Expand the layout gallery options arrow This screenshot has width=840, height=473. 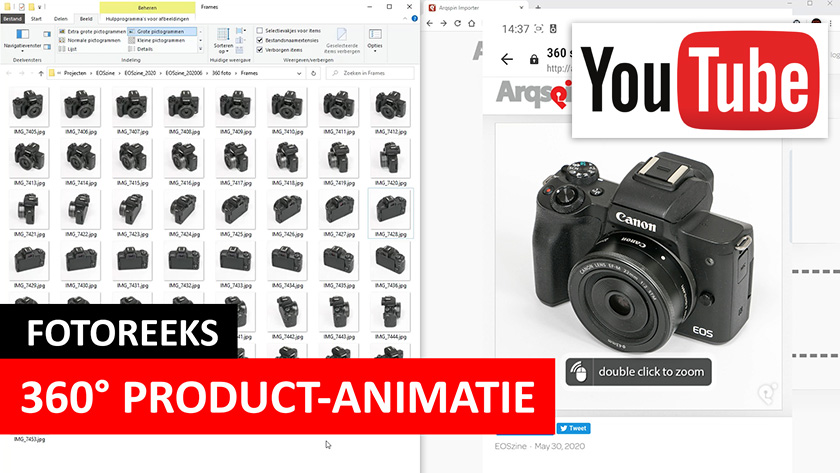click(x=200, y=48)
